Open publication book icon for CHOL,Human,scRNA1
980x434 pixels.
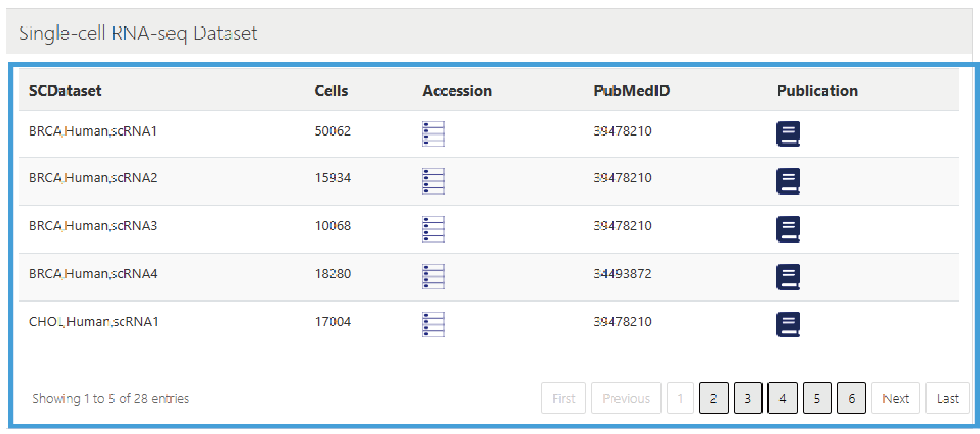tap(788, 324)
